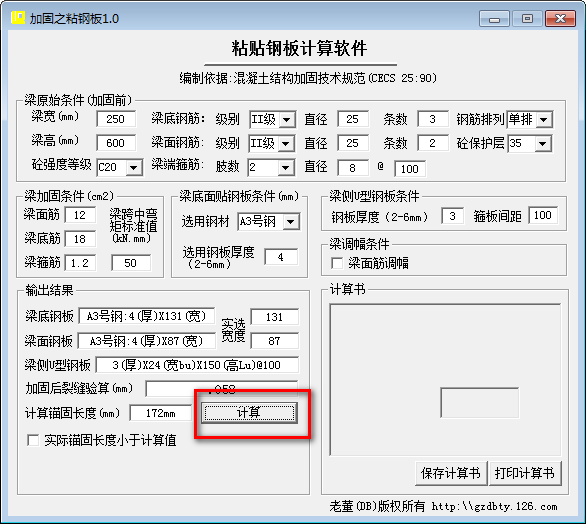Click 梁侧U型钢板 output field
Image resolution: width=586 pixels, height=524 pixels.
197,365
